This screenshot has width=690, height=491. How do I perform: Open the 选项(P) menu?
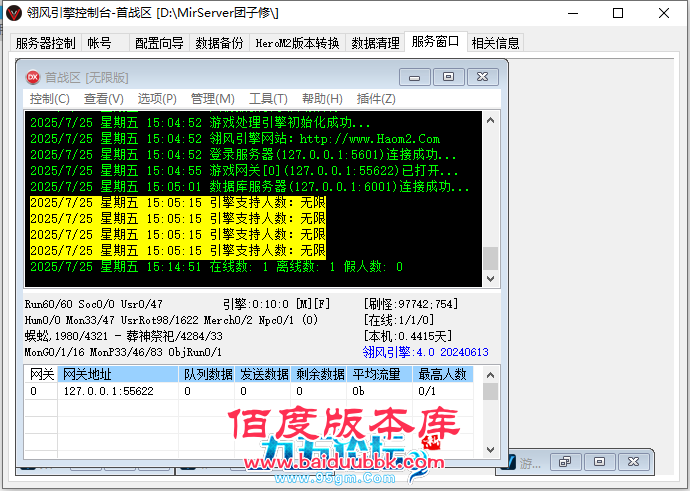pos(157,99)
